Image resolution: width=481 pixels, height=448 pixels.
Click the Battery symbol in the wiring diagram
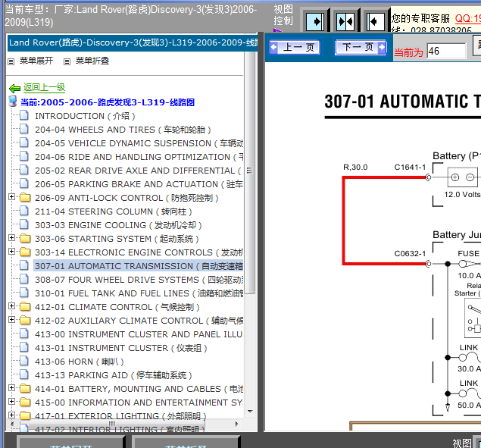click(463, 177)
